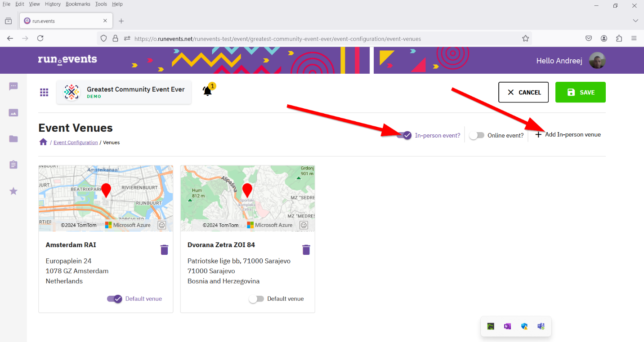Click the Cancel button
The width and height of the screenshot is (644, 342).
pos(523,92)
